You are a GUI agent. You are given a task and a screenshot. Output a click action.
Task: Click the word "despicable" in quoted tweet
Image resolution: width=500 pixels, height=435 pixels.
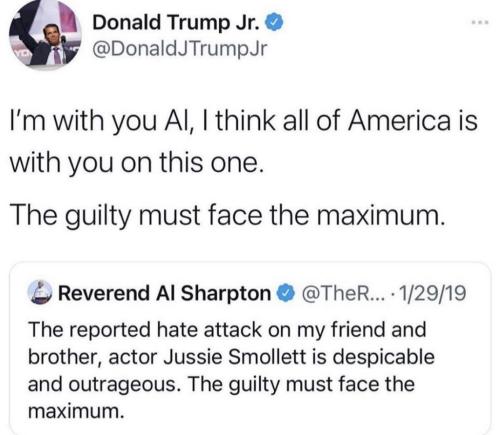tap(383, 357)
